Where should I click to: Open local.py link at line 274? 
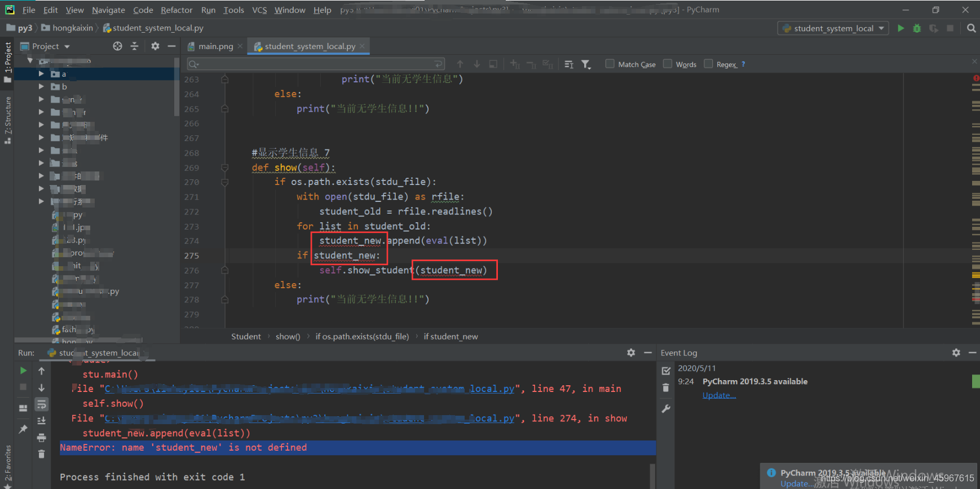tap(310, 418)
